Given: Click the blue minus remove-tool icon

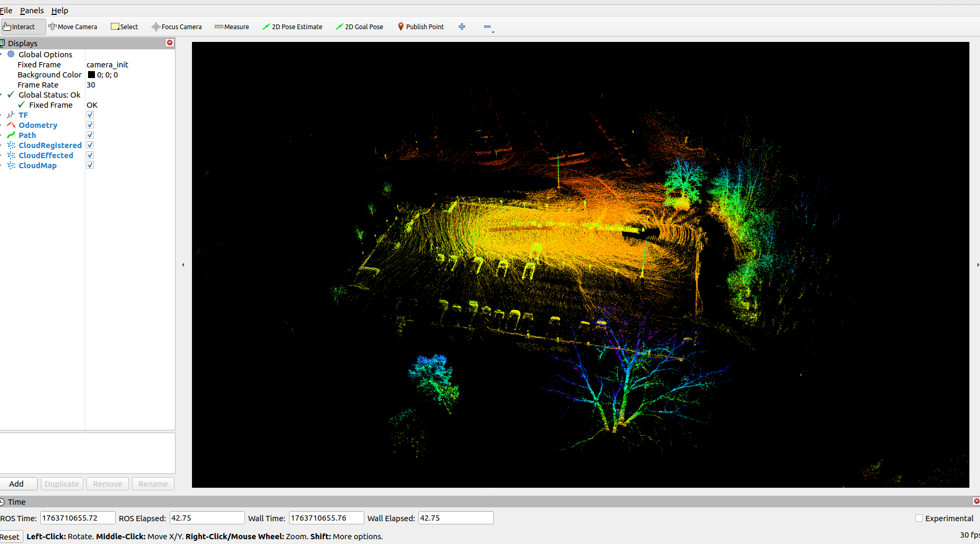Looking at the screenshot, I should [487, 27].
